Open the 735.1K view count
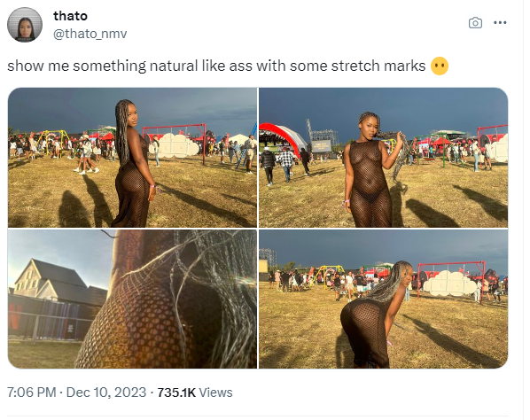530x420 pixels. click(x=176, y=393)
